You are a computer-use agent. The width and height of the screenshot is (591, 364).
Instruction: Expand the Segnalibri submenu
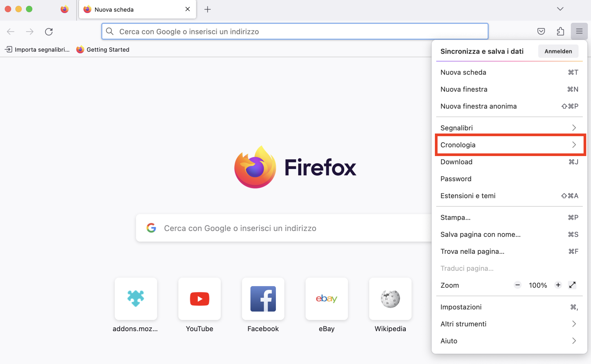click(510, 128)
